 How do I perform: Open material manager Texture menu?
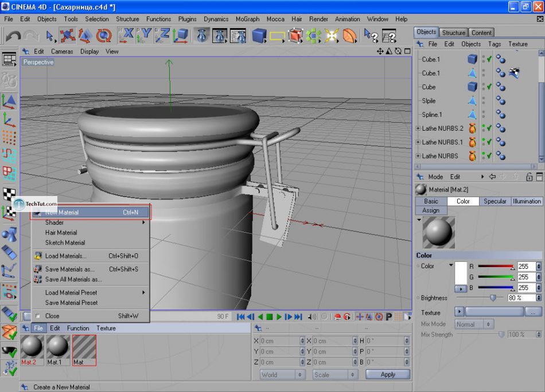pos(106,328)
